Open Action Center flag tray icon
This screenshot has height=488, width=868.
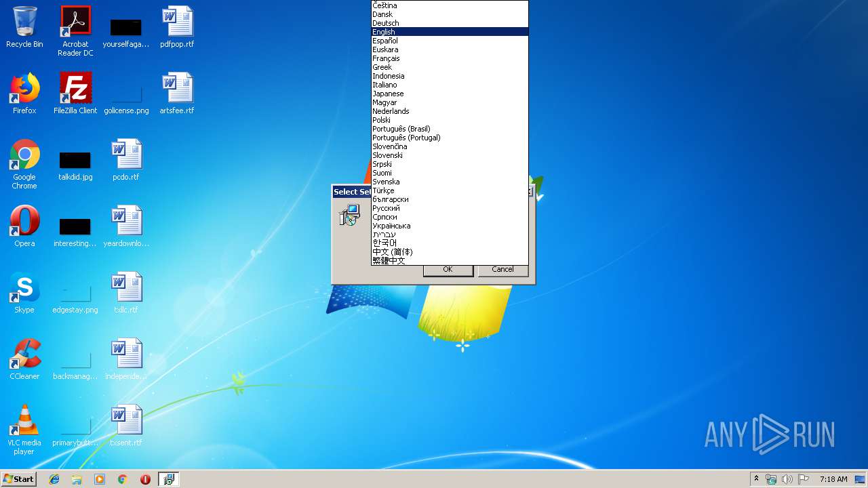pos(803,479)
